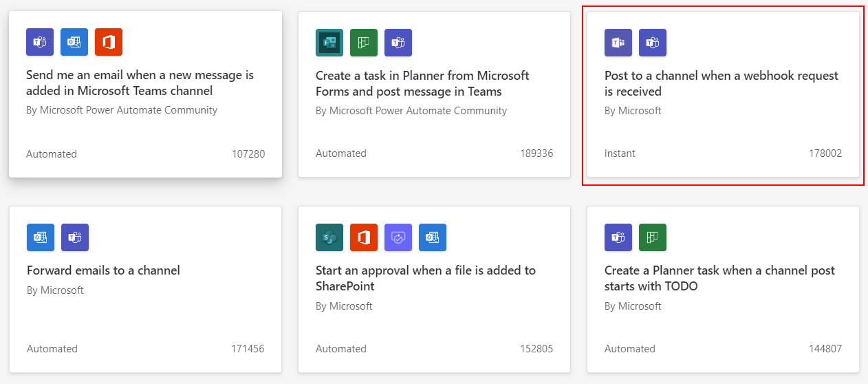Click the Teams icon on the 'Forward emails to a channel' card
This screenshot has height=384, width=868.
click(x=75, y=237)
